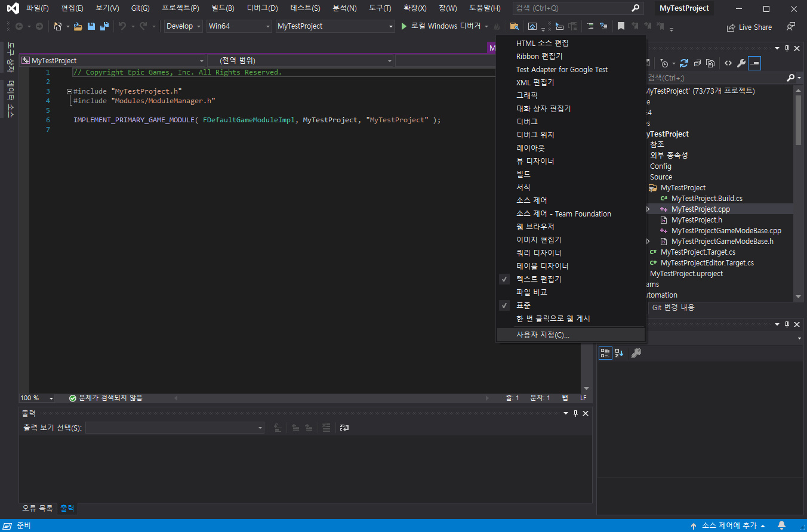Open Properties wrench icon in Solution Explorer

[741, 63]
